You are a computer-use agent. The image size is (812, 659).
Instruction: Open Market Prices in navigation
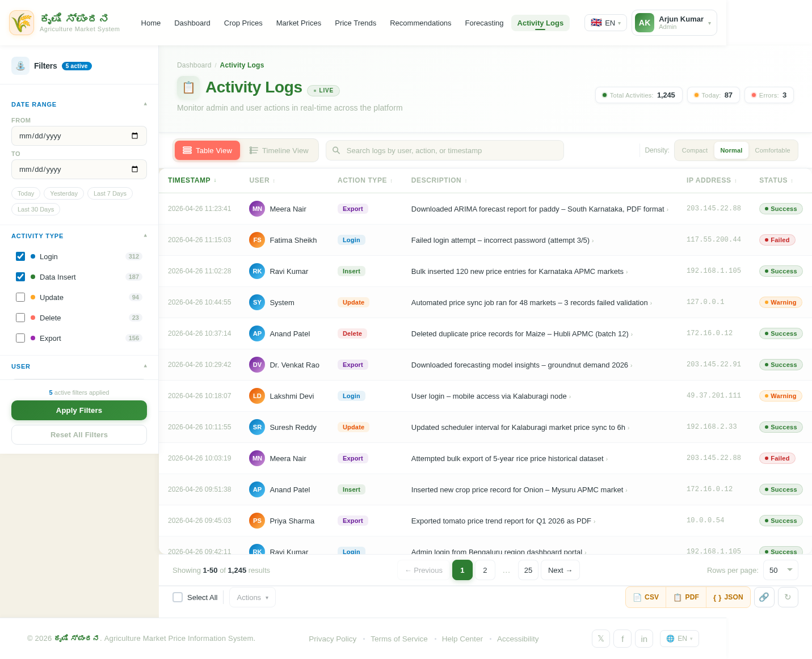[x=298, y=23]
